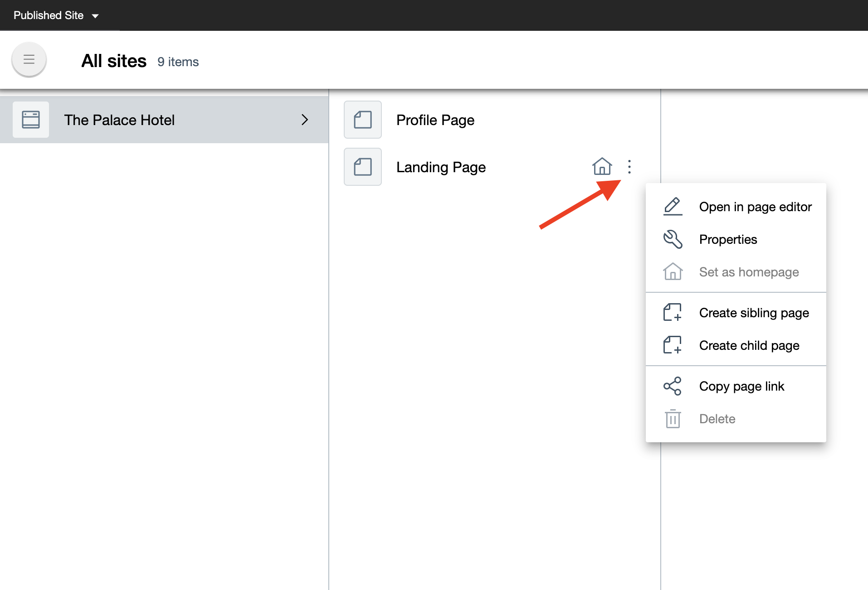Choose Create sibling page from menu
This screenshot has height=590, width=868.
click(x=754, y=313)
